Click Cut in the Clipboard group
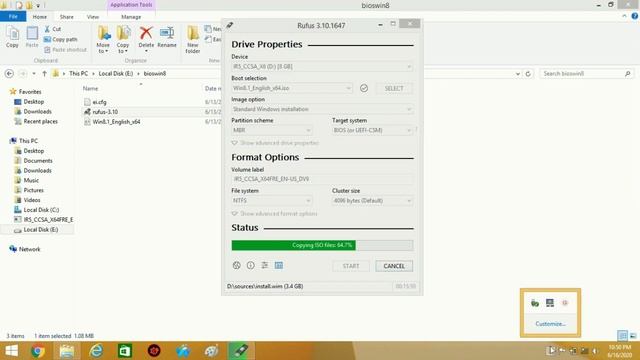Image resolution: width=640 pixels, height=360 pixels. (53, 29)
